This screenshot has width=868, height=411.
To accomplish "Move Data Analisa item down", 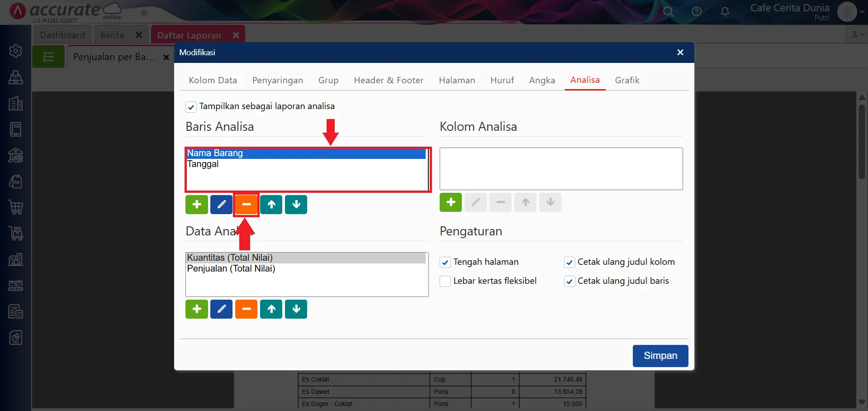I will pos(296,309).
